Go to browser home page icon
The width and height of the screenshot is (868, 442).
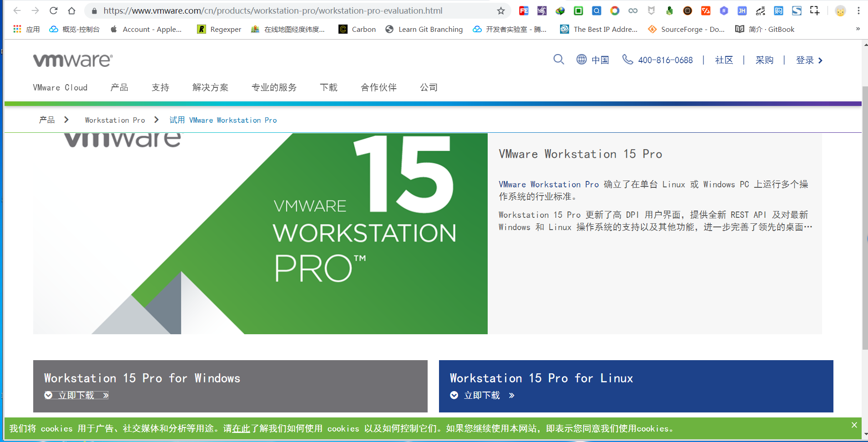pyautogui.click(x=71, y=10)
